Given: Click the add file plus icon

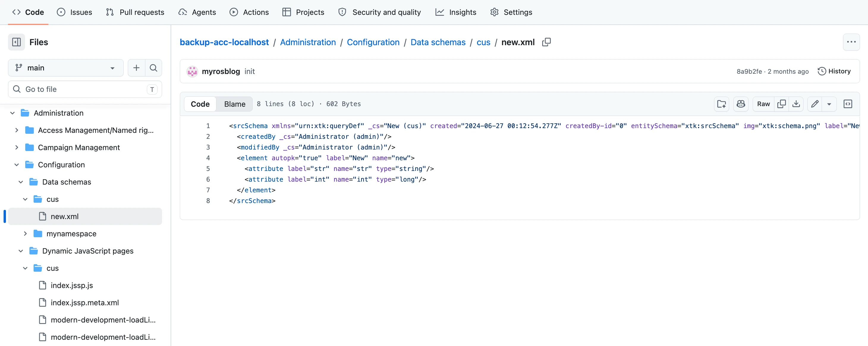Looking at the screenshot, I should coord(136,68).
